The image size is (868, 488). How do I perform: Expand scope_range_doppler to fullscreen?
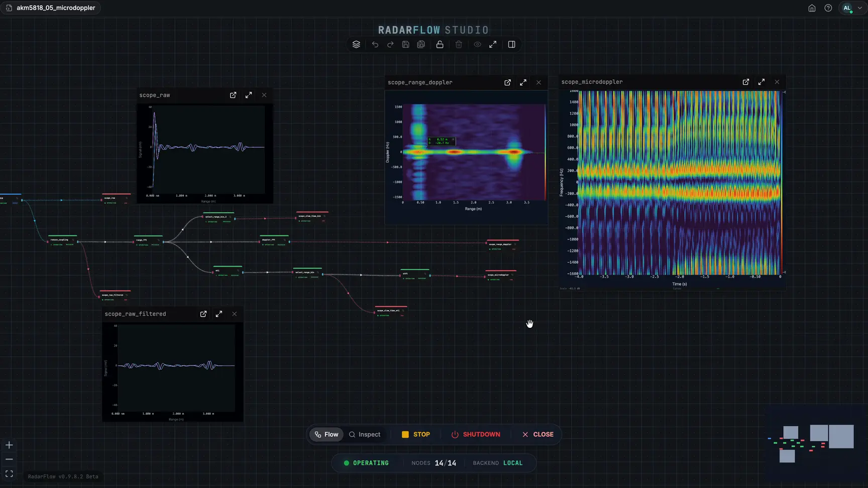point(523,82)
